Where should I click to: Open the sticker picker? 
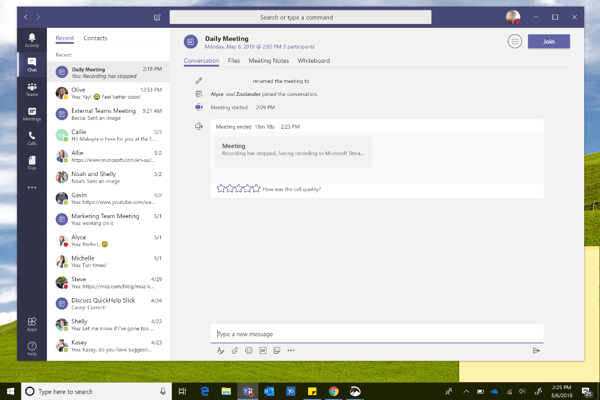click(277, 350)
